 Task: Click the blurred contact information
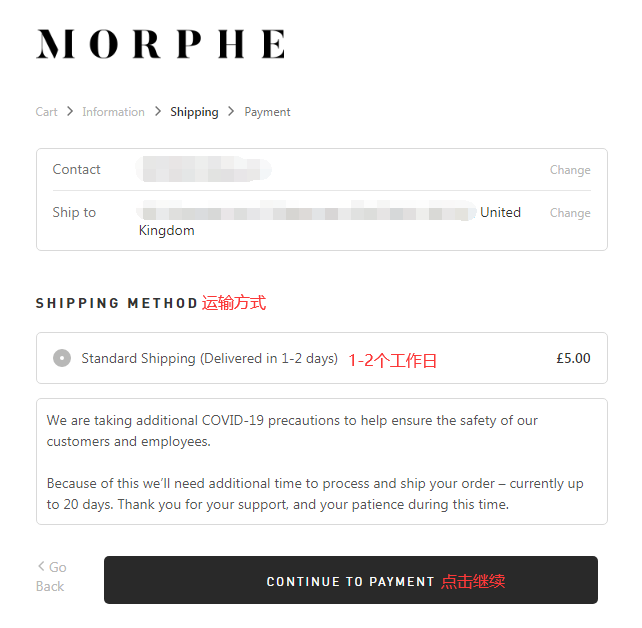tap(204, 169)
